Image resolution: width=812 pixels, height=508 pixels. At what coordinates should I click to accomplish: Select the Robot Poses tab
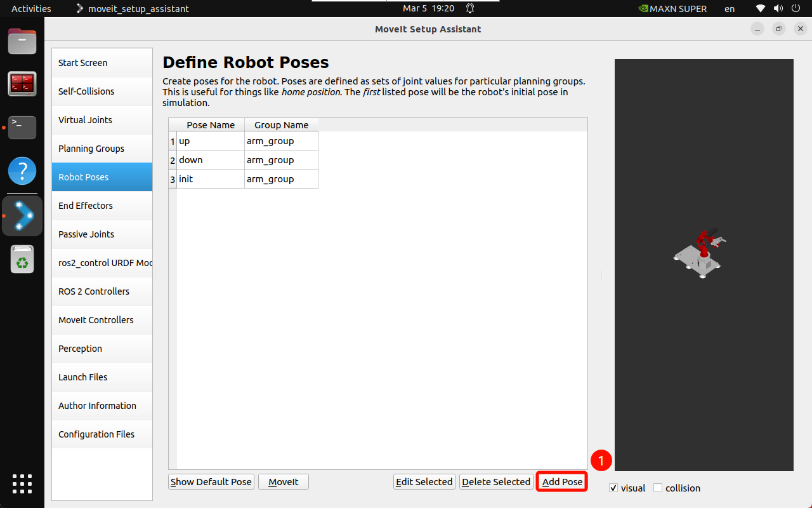point(102,177)
